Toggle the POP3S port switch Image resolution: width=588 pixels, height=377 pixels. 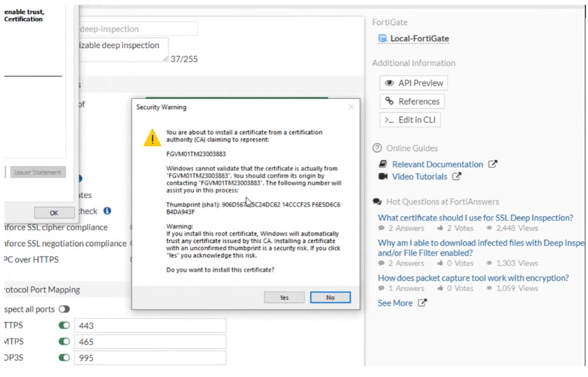pyautogui.click(x=64, y=358)
